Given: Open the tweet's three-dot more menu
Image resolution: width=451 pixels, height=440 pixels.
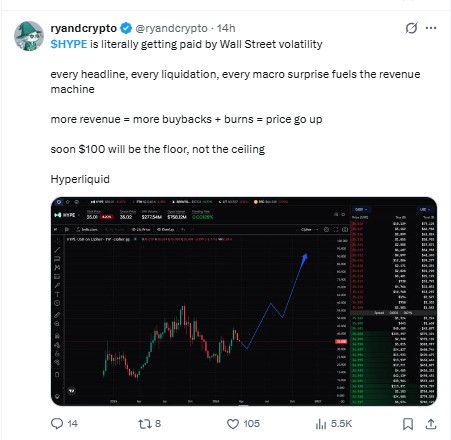Looking at the screenshot, I should (431, 28).
